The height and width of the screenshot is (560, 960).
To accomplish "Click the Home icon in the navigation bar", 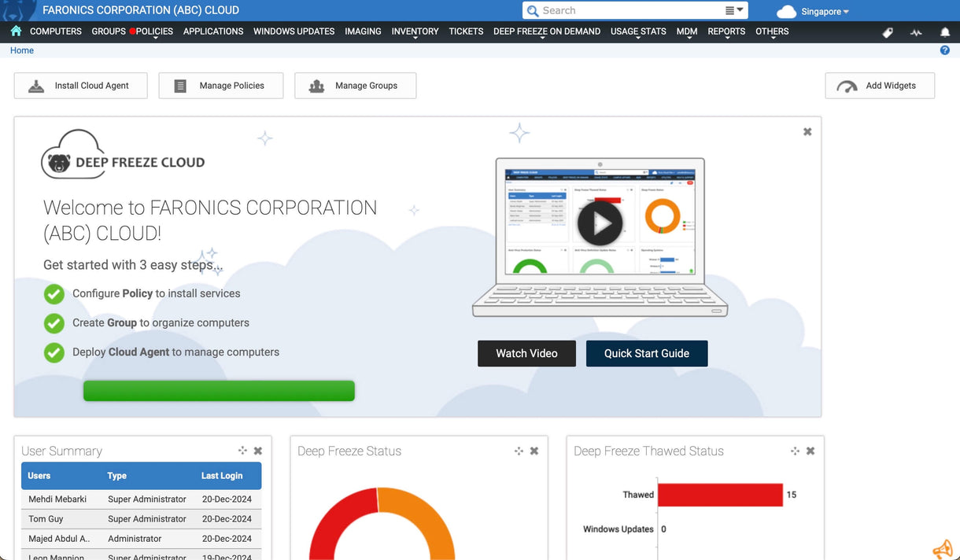I will click(x=15, y=31).
